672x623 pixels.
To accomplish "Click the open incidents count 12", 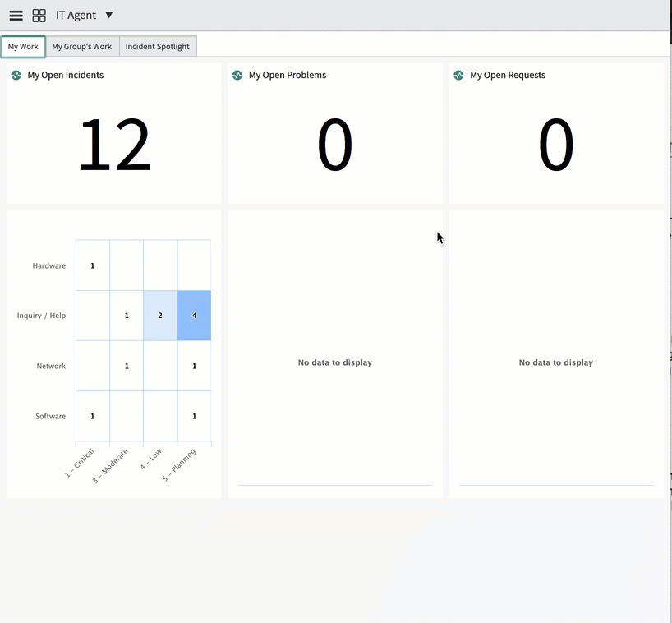I will (x=114, y=145).
